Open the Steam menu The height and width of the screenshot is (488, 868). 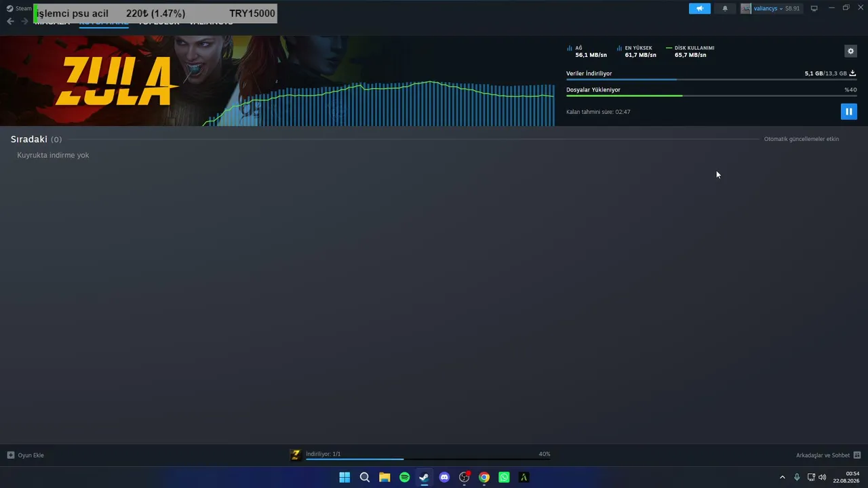tap(19, 9)
